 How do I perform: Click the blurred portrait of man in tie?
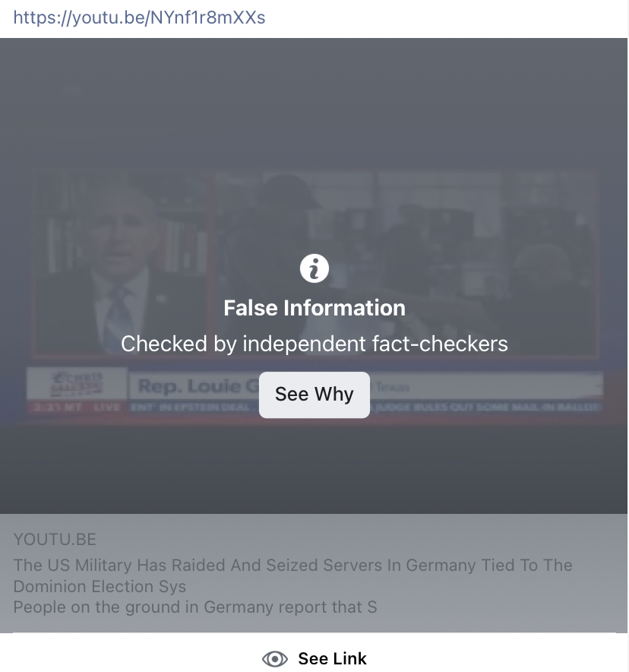[x=120, y=265]
